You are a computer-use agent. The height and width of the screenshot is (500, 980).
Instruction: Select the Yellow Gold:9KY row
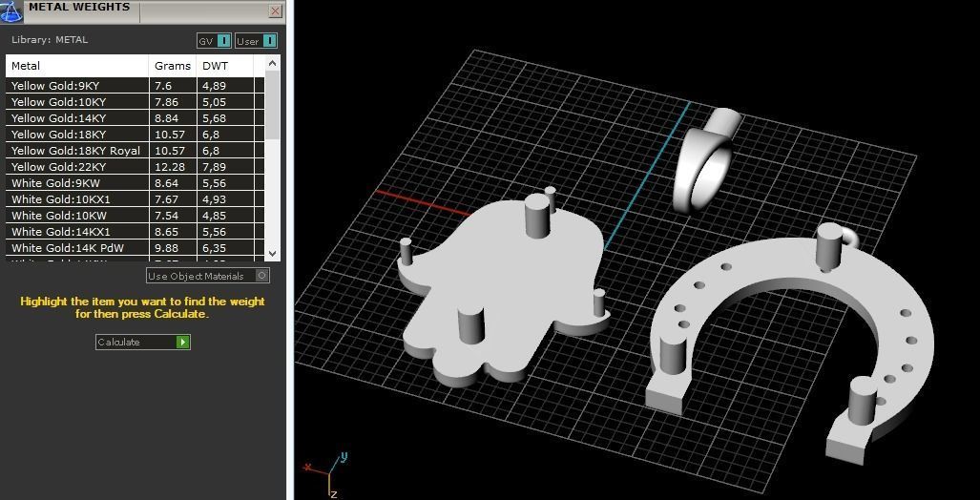click(x=135, y=86)
